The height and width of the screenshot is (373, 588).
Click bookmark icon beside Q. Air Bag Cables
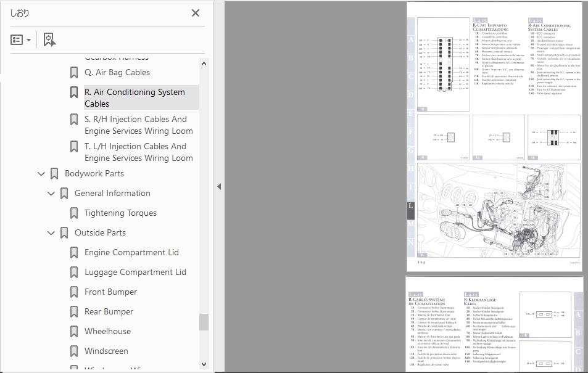click(74, 72)
